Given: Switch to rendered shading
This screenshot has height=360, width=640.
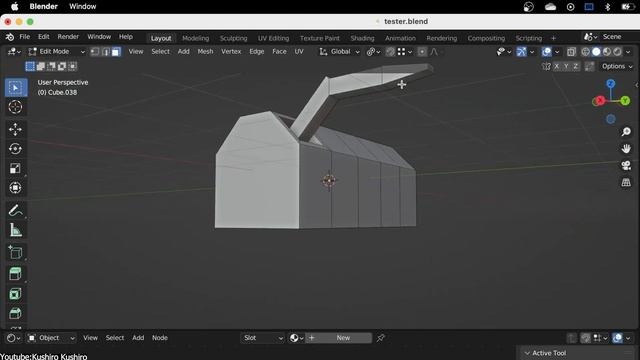Looking at the screenshot, I should (618, 52).
